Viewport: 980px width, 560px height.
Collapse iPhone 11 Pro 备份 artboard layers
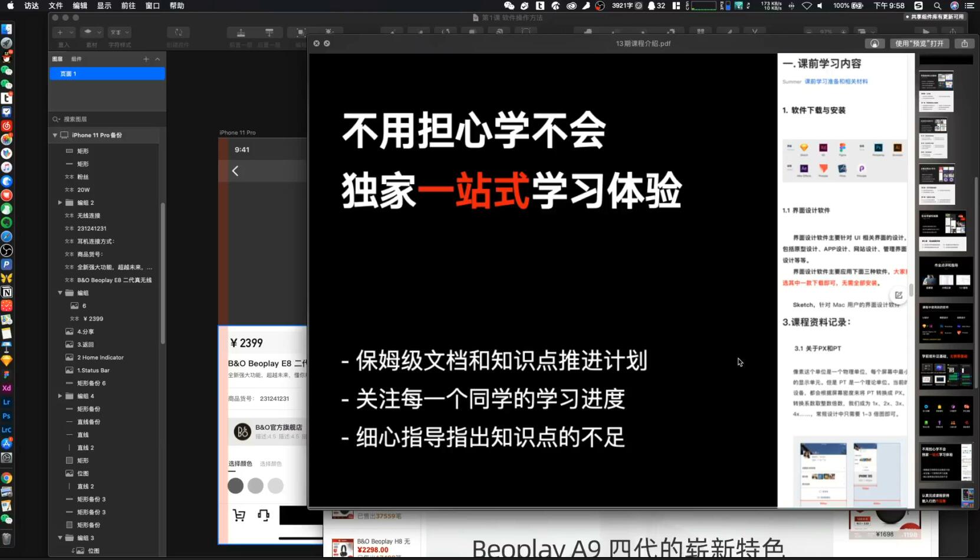(x=55, y=135)
